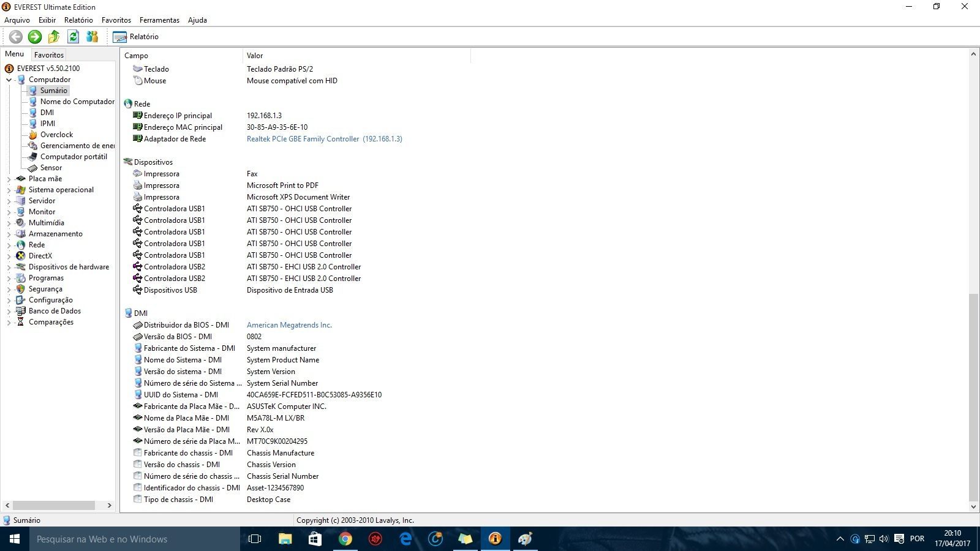980x551 pixels.
Task: Click the gray Back navigation arrow
Action: (16, 37)
